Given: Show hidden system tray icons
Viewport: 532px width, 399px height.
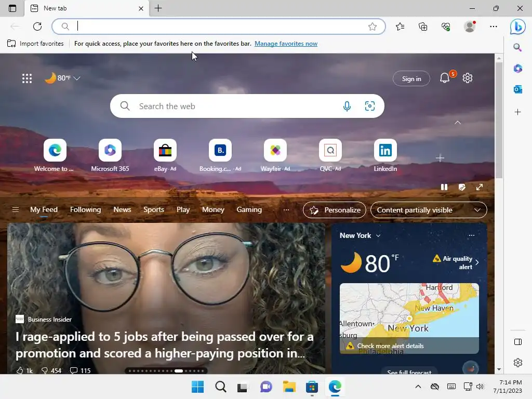Looking at the screenshot, I should click(x=418, y=387).
